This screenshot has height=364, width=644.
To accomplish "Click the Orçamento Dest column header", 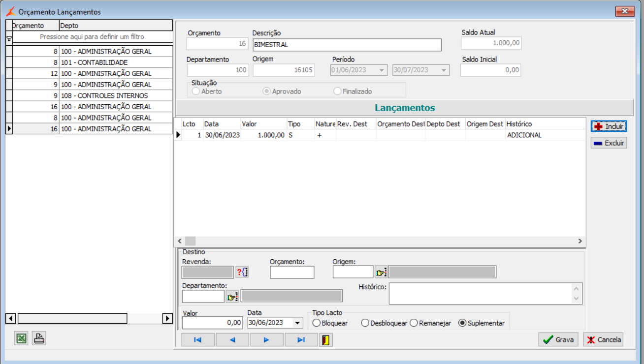I will coord(401,124).
